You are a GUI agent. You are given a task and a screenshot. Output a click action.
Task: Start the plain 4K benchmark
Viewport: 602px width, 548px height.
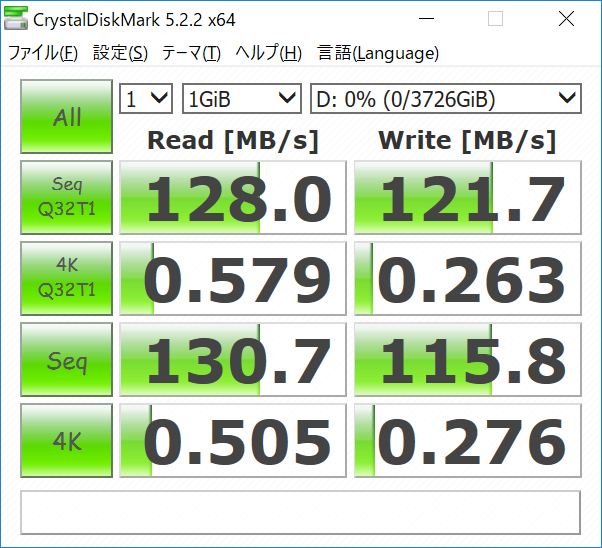pyautogui.click(x=66, y=440)
